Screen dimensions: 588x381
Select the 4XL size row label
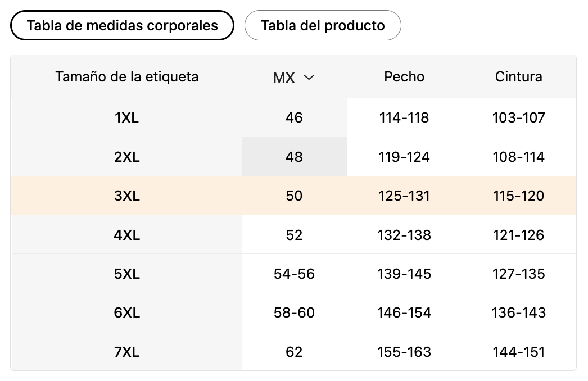pos(126,235)
